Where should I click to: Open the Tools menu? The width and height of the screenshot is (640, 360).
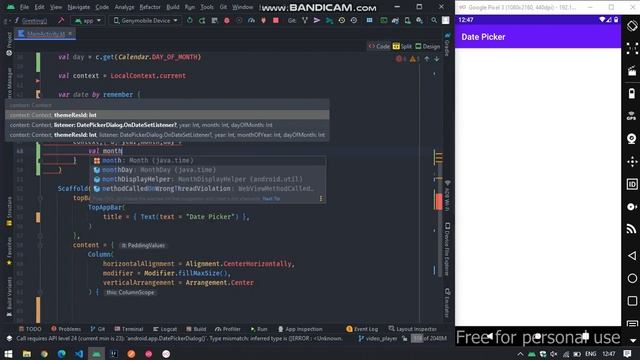(x=207, y=7)
